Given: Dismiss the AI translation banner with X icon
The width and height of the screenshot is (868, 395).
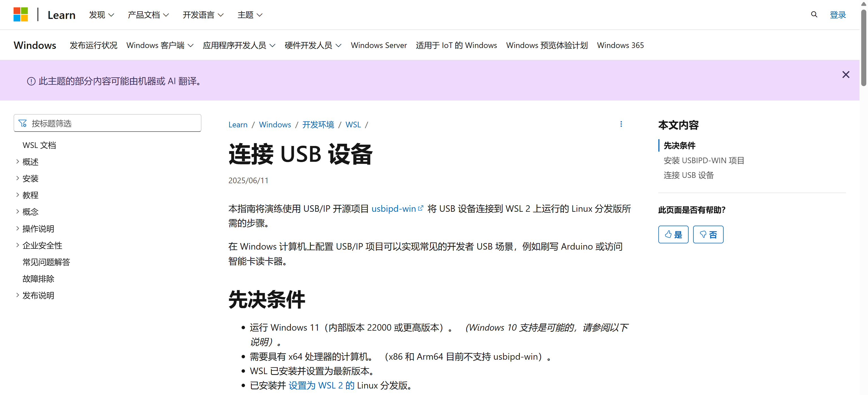Looking at the screenshot, I should pos(846,75).
